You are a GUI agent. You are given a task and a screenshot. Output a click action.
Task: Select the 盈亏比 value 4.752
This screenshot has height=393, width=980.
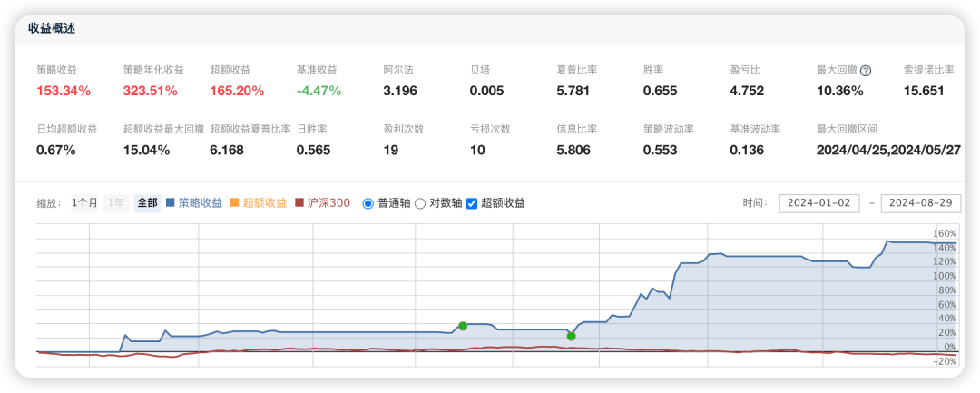coord(747,91)
